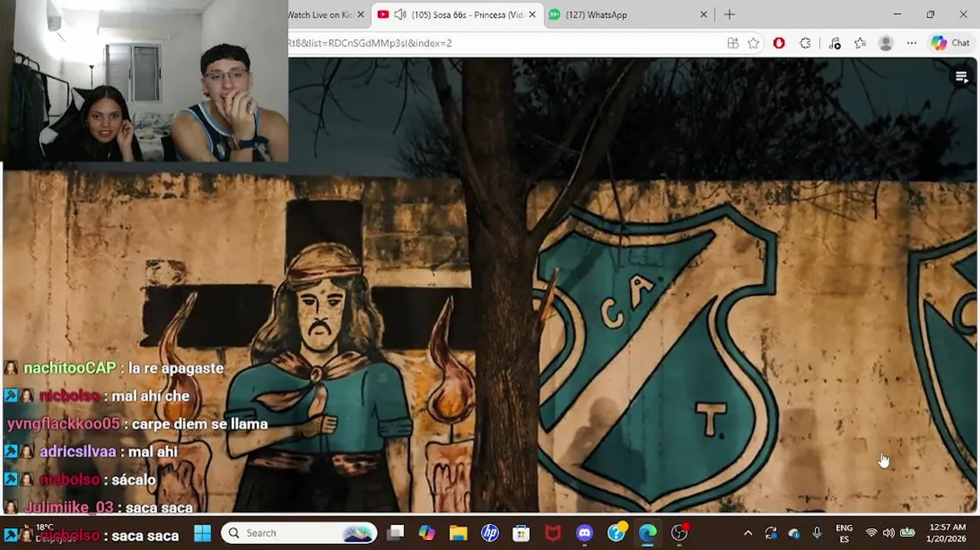
Task: Click chat username Julimiike_03
Action: coord(69,507)
